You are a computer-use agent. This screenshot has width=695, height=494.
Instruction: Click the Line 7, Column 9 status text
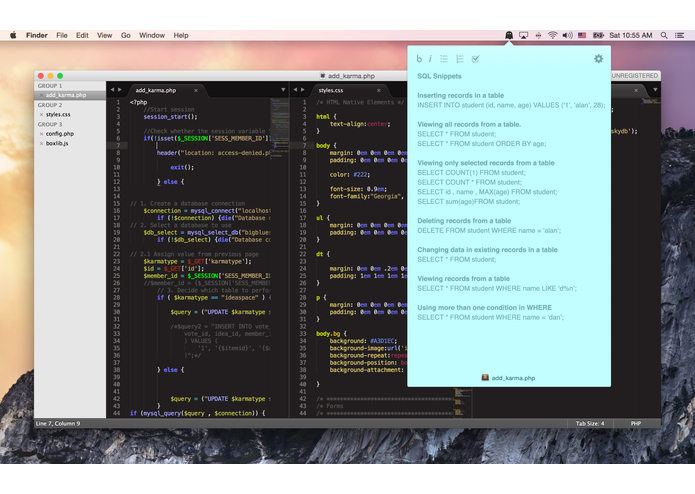58,424
